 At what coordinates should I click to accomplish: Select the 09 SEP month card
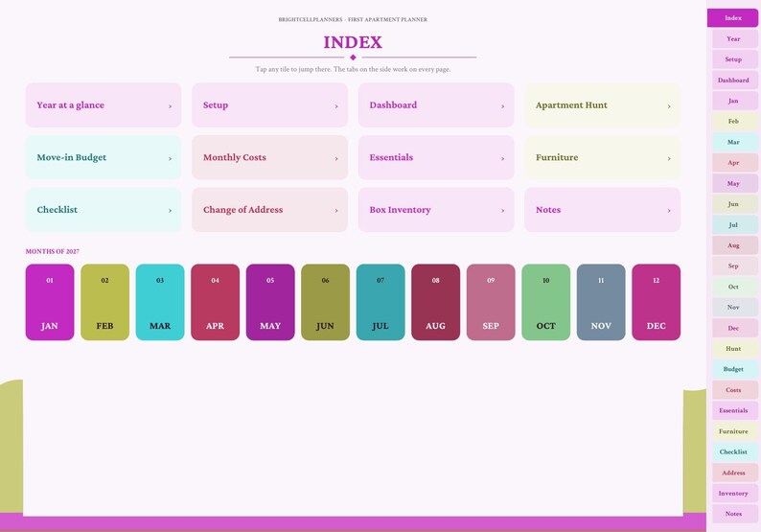491,302
